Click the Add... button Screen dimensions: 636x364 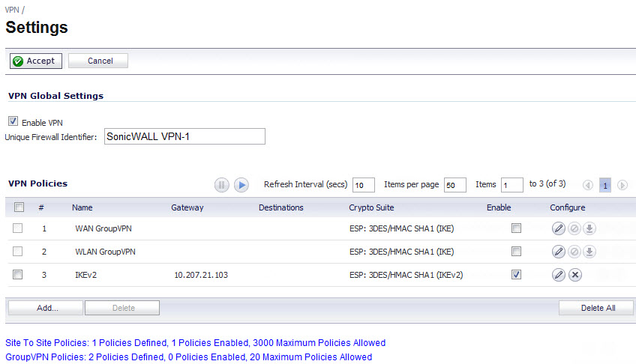pos(46,308)
